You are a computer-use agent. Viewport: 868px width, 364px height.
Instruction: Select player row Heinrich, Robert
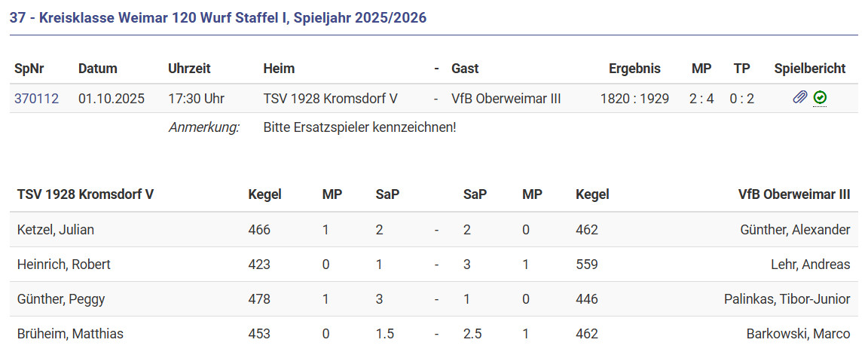[x=64, y=265]
